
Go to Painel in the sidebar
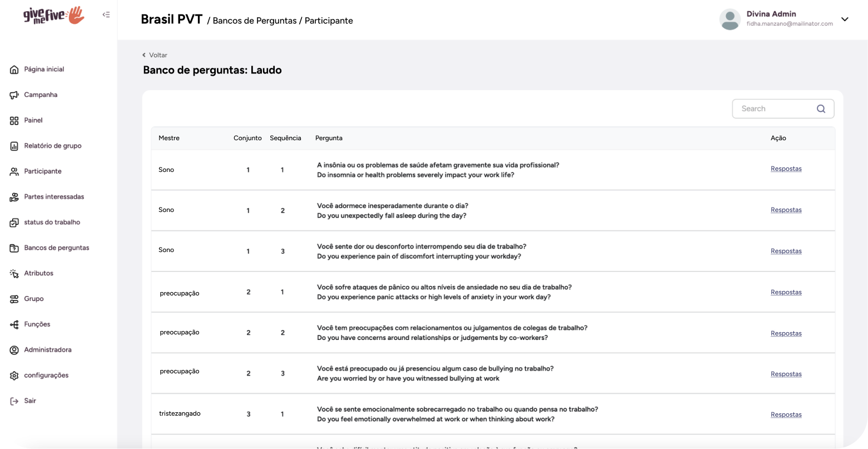(x=33, y=120)
